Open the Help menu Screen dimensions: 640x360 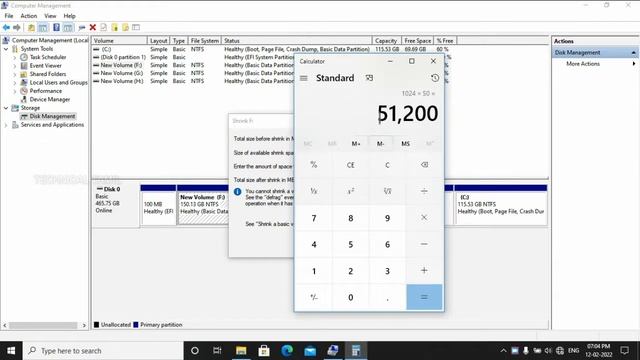click(x=69, y=16)
